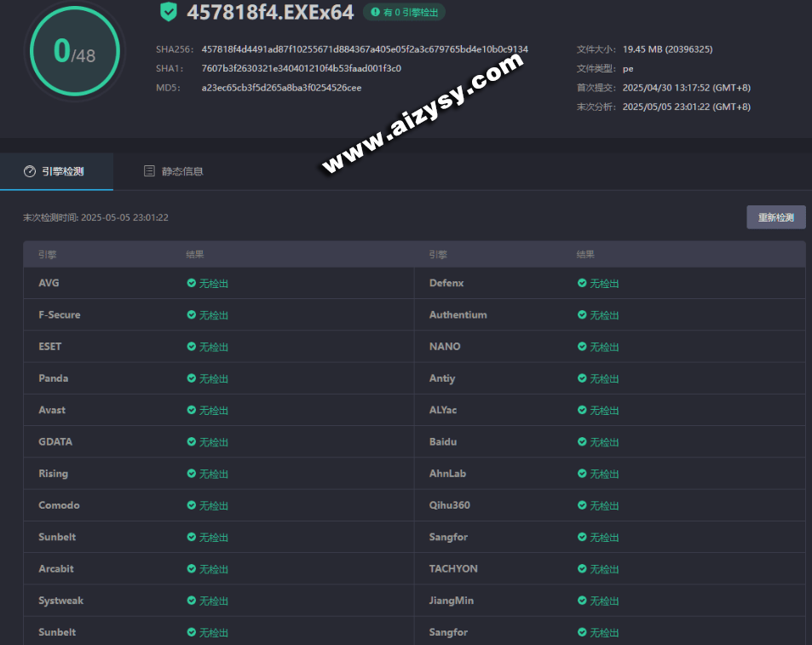The width and height of the screenshot is (812, 645).
Task: Click the green check icon in ESET row
Action: click(x=192, y=347)
